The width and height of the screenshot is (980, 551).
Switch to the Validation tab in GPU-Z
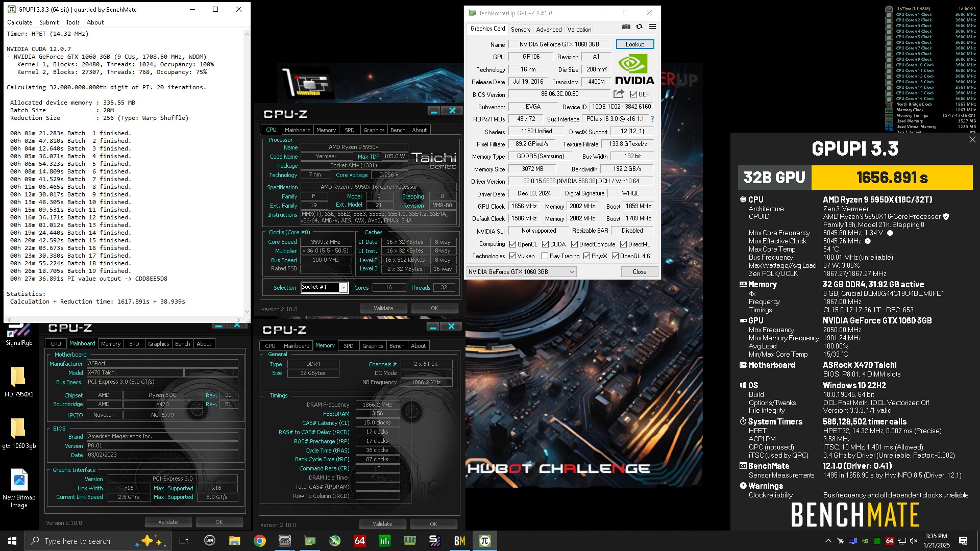coord(579,30)
